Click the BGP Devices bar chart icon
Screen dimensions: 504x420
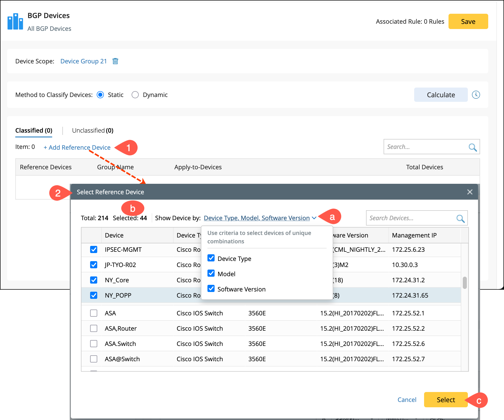click(15, 21)
